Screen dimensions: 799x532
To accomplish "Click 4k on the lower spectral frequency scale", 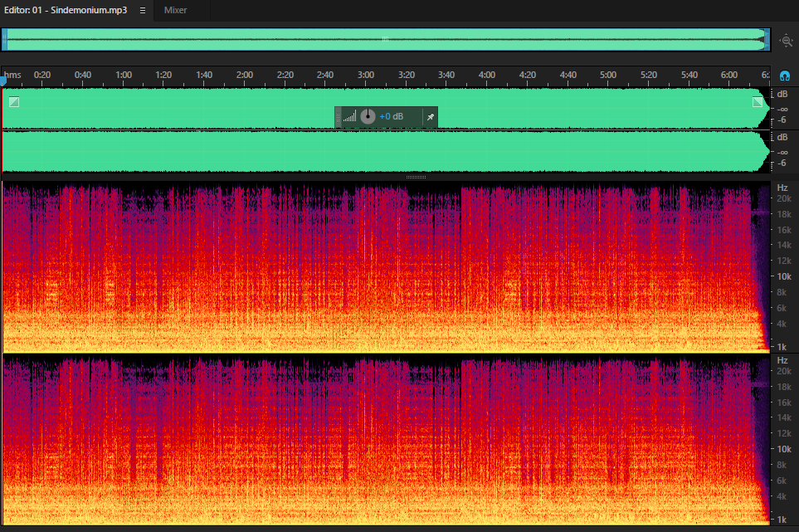I will click(782, 496).
